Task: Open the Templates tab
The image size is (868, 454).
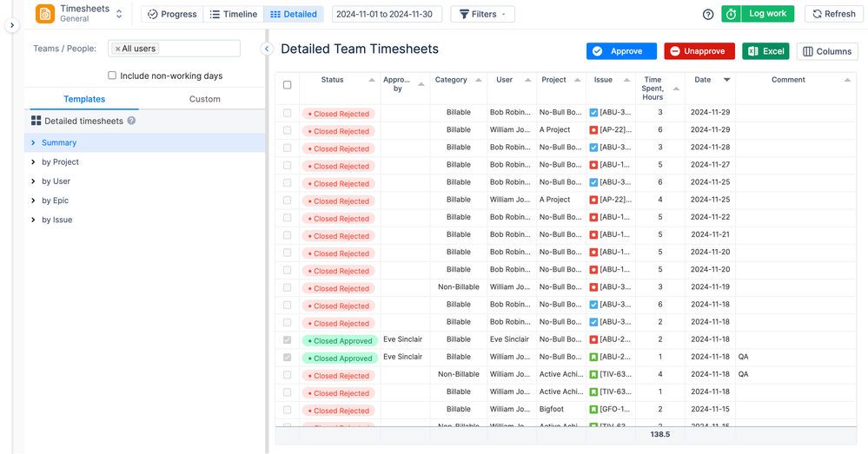Action: click(x=84, y=99)
